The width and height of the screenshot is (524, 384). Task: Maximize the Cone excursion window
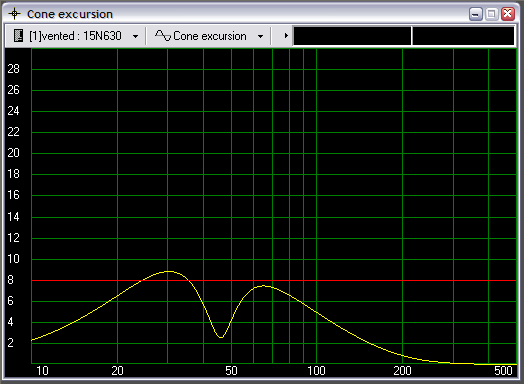(x=492, y=14)
